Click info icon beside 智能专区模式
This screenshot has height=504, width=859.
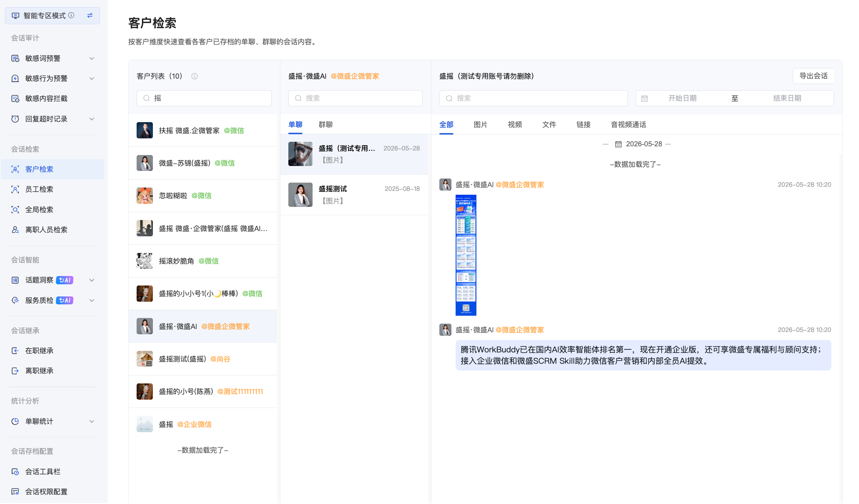coord(71,15)
